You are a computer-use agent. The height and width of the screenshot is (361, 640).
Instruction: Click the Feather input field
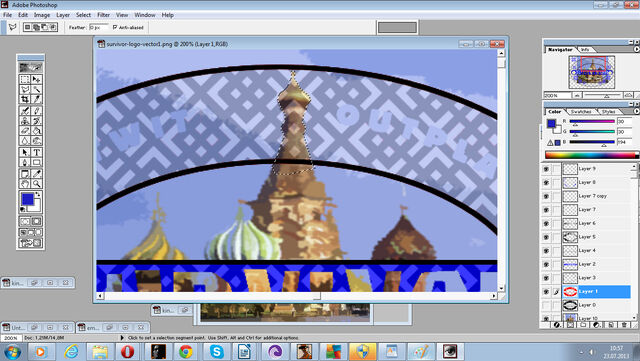(98, 27)
